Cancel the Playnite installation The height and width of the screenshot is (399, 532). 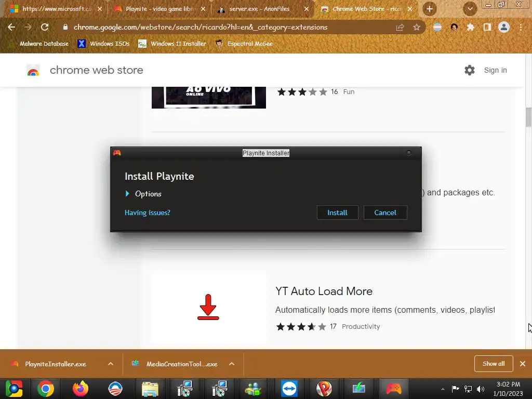(x=385, y=212)
